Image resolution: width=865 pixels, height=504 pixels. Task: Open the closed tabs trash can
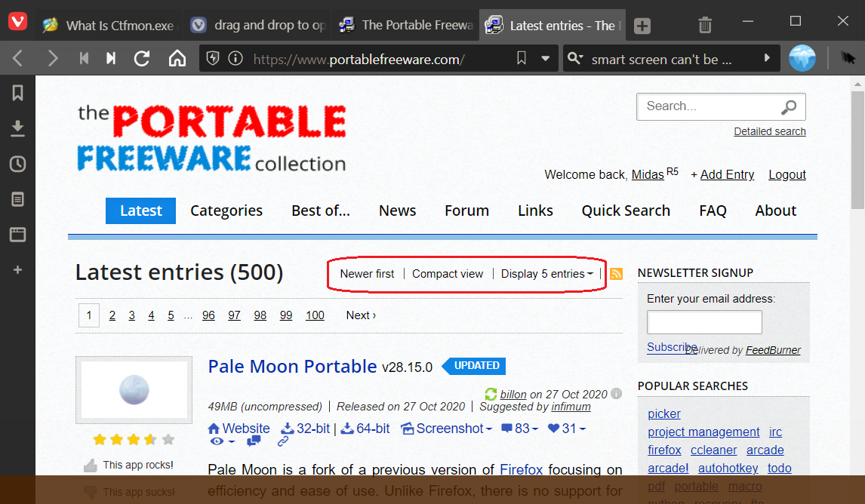click(705, 25)
